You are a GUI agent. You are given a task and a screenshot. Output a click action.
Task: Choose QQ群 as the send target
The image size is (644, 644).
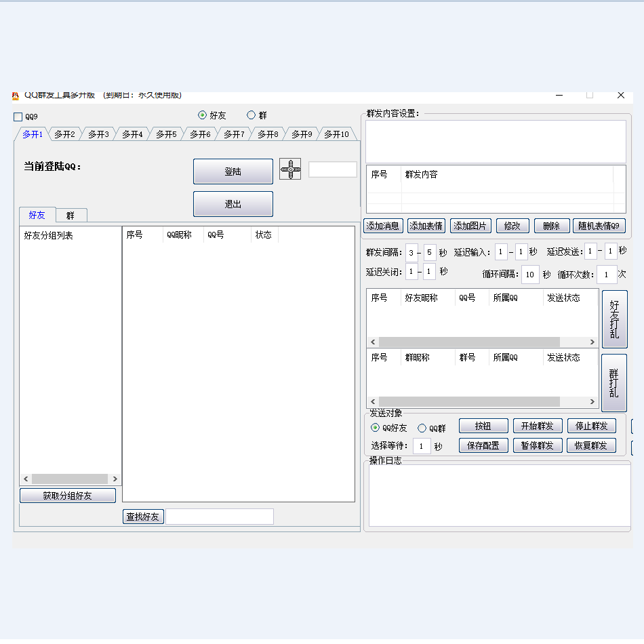pyautogui.click(x=422, y=428)
